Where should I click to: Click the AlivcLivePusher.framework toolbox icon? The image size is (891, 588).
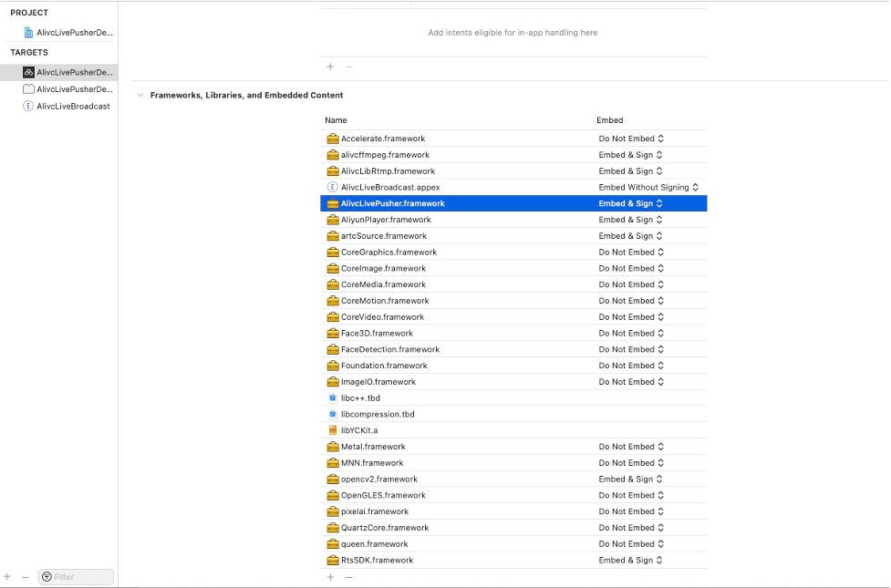[333, 203]
